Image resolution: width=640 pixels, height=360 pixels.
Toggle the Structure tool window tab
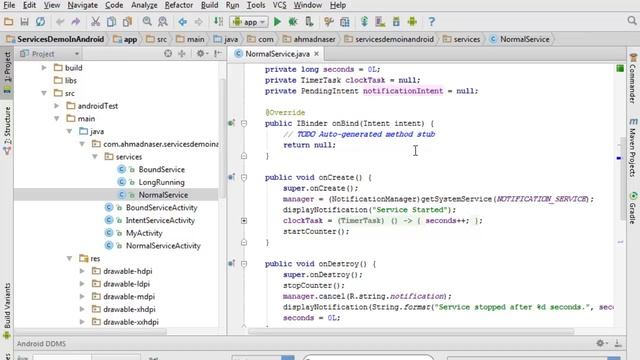(7, 131)
